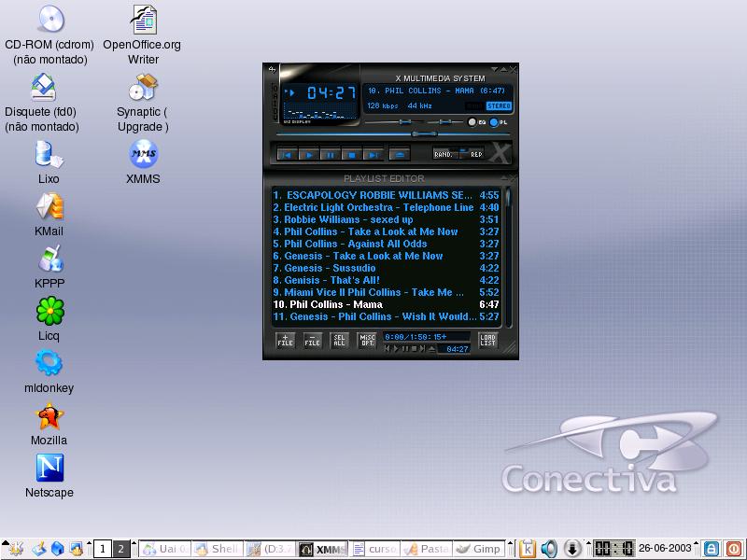
Task: Click the Synaptic (Upgrade) desktop icon
Action: (x=142, y=89)
